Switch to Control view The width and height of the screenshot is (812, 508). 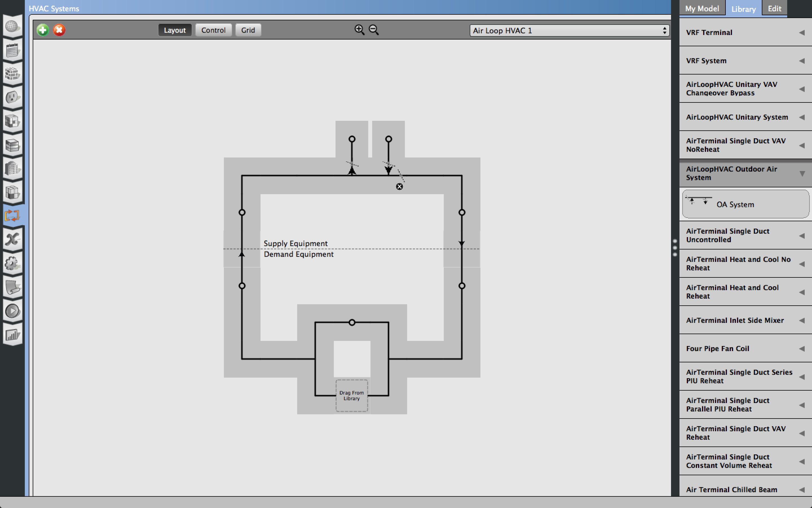[213, 30]
